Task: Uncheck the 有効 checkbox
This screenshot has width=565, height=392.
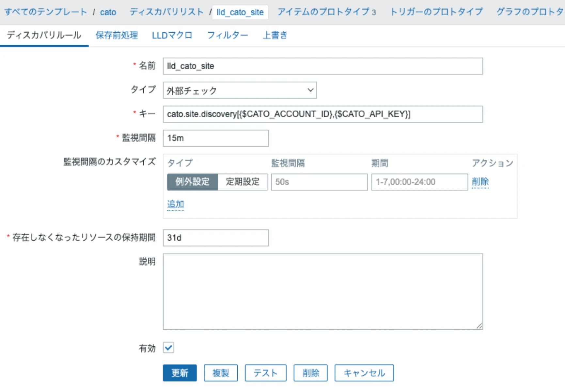Action: (x=168, y=348)
